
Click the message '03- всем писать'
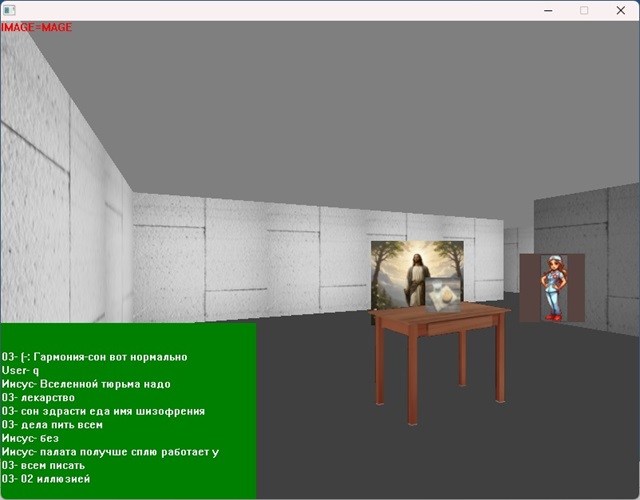coord(50,465)
